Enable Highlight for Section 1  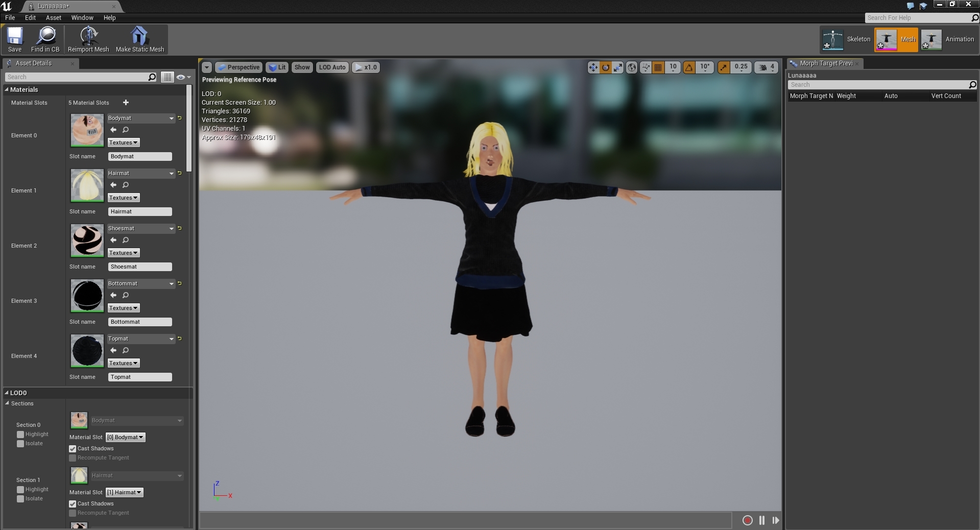click(20, 490)
